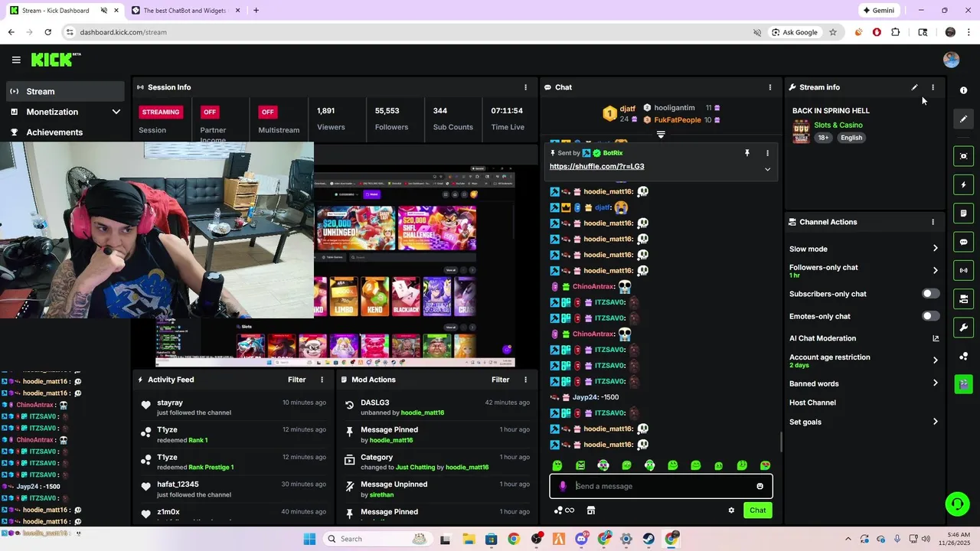Select Stream in the left sidebar

(64, 91)
